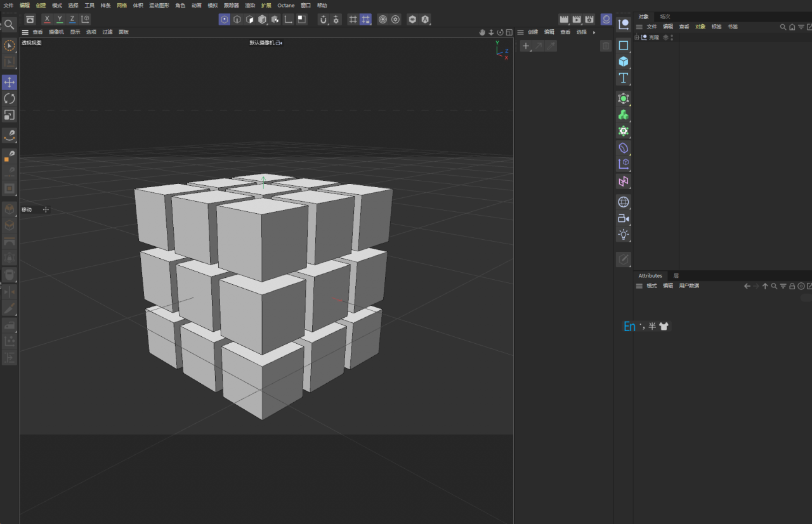
Task: Open the Render View icon in the toolbar
Action: click(x=564, y=19)
